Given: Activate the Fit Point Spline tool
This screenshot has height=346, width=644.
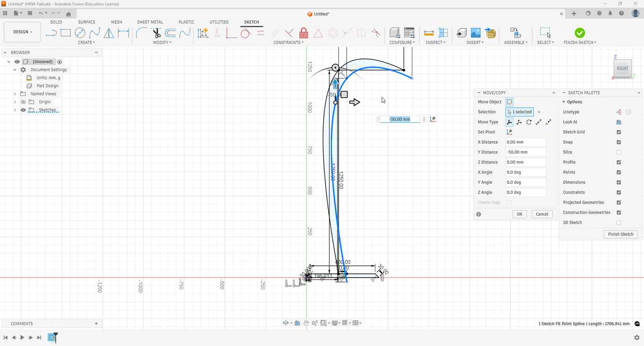Looking at the screenshot, I should (x=94, y=33).
